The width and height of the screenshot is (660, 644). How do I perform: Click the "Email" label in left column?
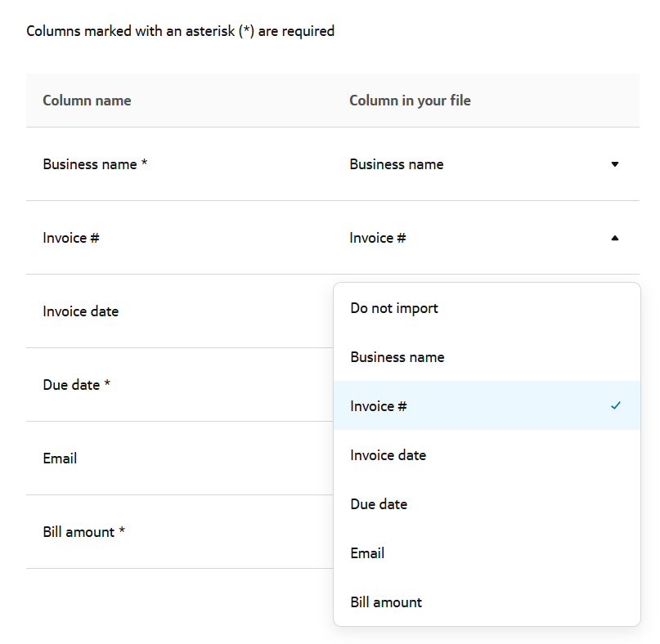pyautogui.click(x=60, y=458)
